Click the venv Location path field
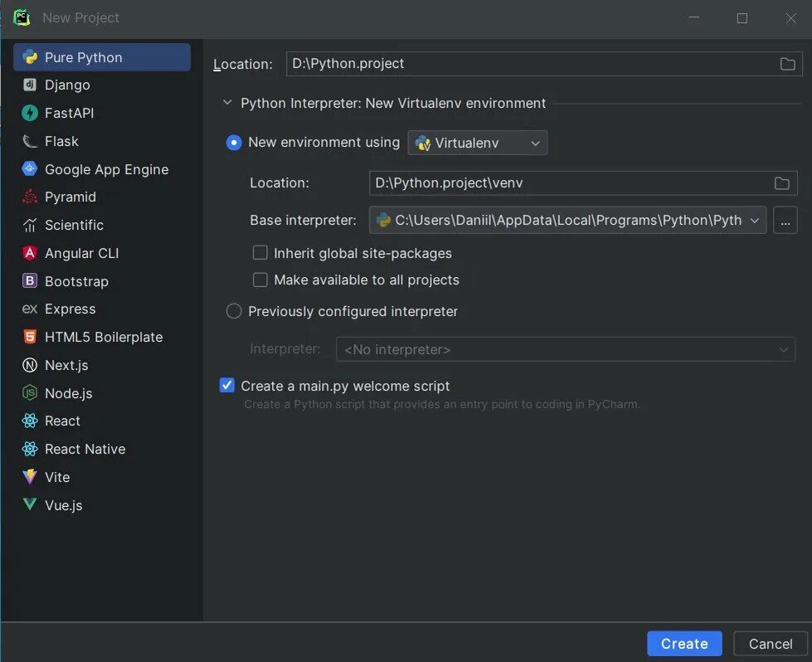The height and width of the screenshot is (662, 812). (571, 183)
